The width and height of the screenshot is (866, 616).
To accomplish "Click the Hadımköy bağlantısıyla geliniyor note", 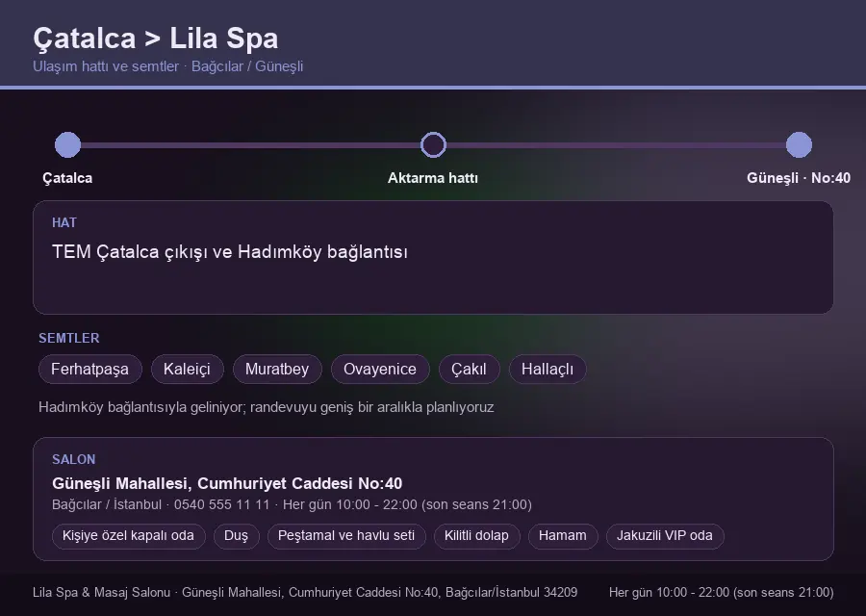I will [267, 407].
